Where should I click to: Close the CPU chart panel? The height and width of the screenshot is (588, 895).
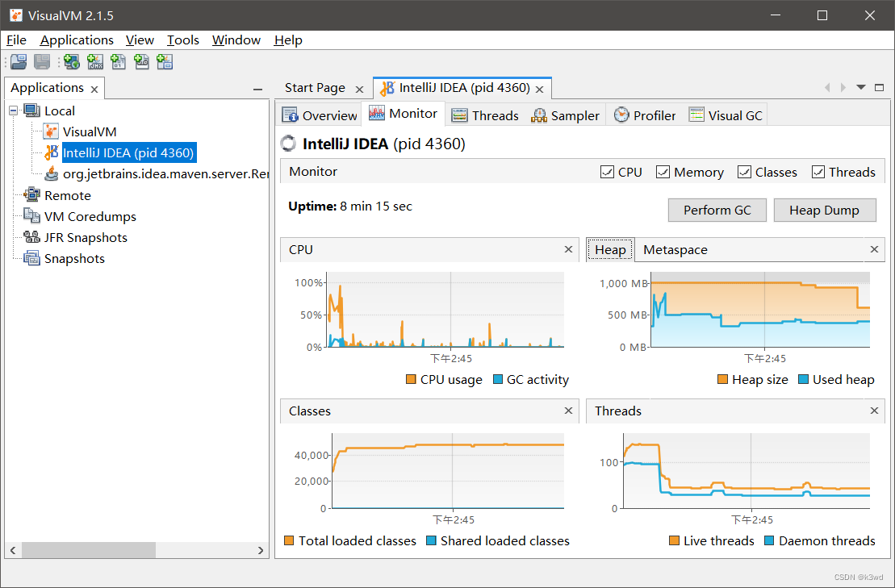568,249
